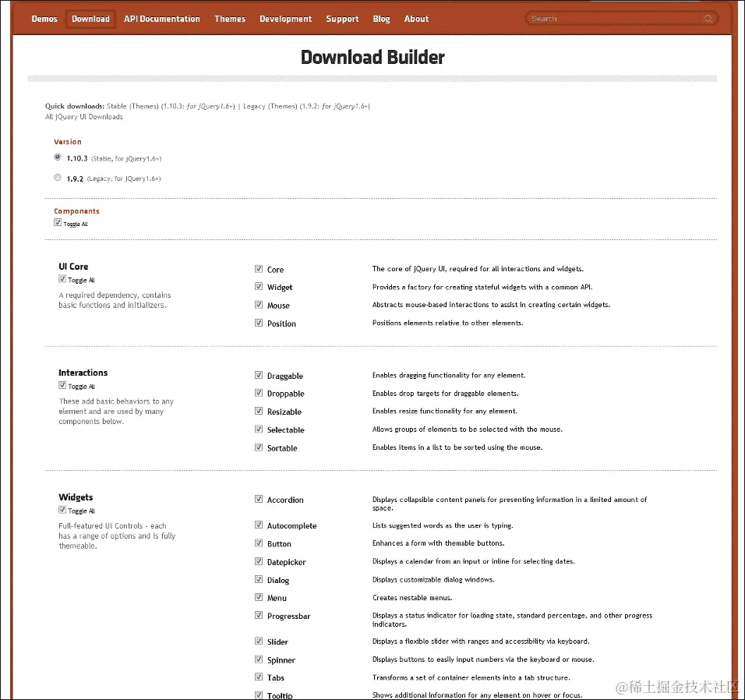Toggle All under Components heading
This screenshot has width=745, height=700.
tap(58, 222)
